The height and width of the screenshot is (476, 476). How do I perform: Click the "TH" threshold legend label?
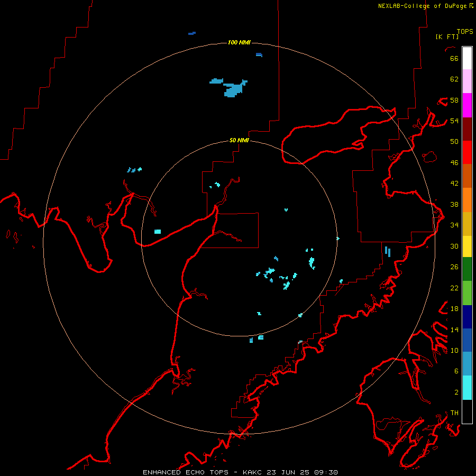454,413
